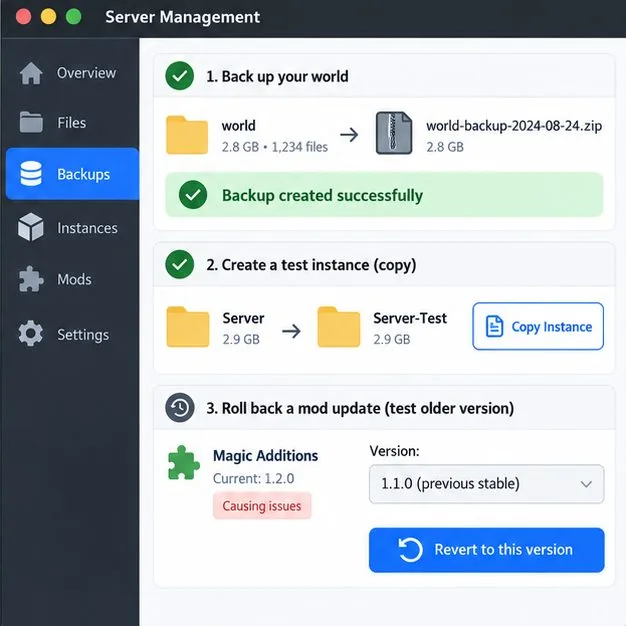This screenshot has width=626, height=626.
Task: Click the green checkmark beside step 2
Action: coord(180,264)
